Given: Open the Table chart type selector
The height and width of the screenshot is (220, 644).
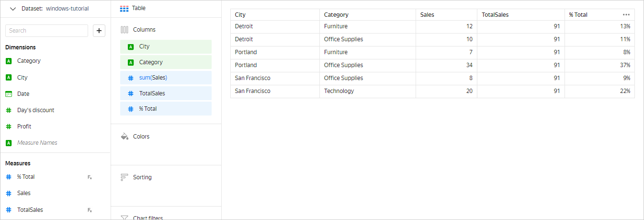Looking at the screenshot, I should coord(133,8).
